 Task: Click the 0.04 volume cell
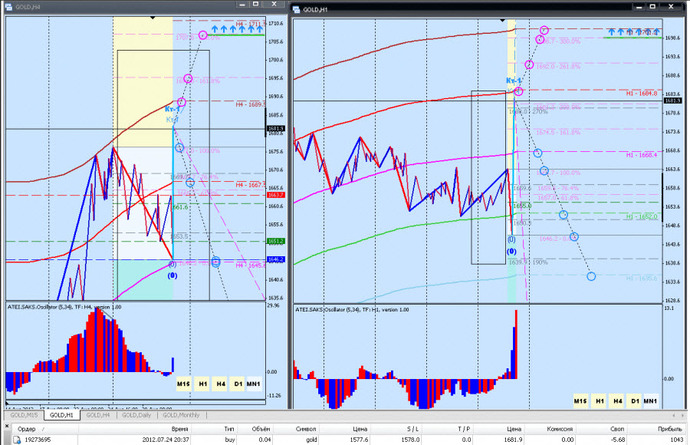266,439
